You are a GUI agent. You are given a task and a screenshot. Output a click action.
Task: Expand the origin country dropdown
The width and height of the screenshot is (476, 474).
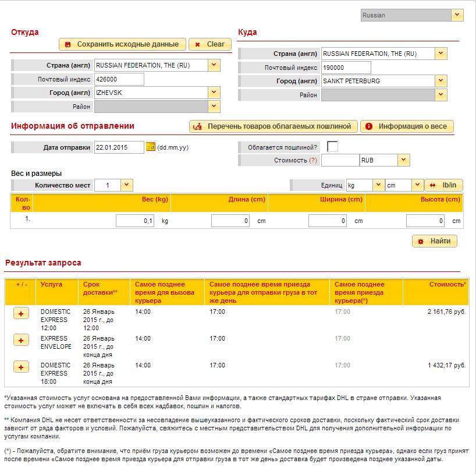pyautogui.click(x=214, y=65)
